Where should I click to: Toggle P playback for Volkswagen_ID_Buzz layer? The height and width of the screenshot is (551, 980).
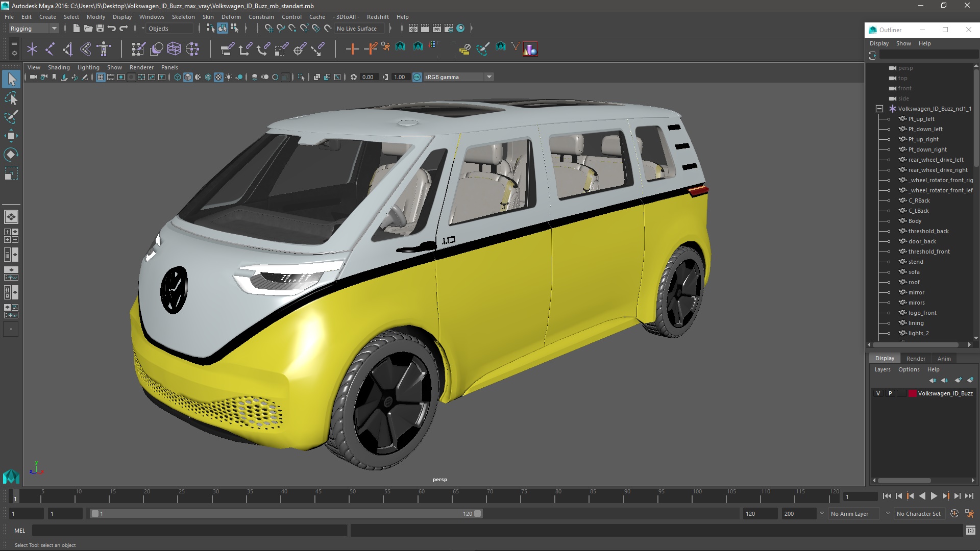pos(890,393)
